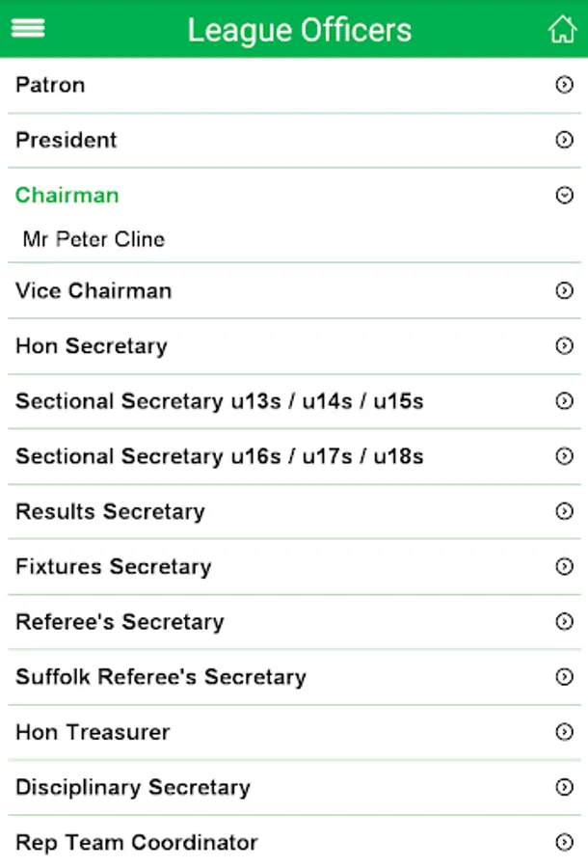This screenshot has height=868, width=588.
Task: Expand Sectional Secretary u13s / u14s / u15s
Action: click(x=220, y=401)
